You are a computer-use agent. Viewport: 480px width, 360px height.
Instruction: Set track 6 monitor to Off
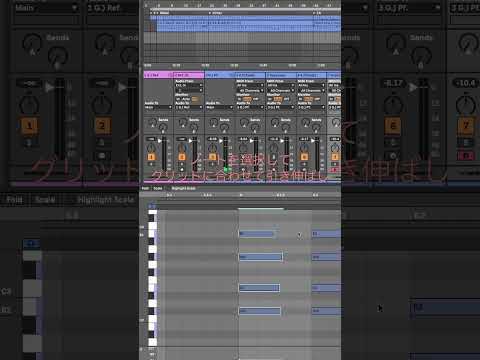(x=318, y=99)
